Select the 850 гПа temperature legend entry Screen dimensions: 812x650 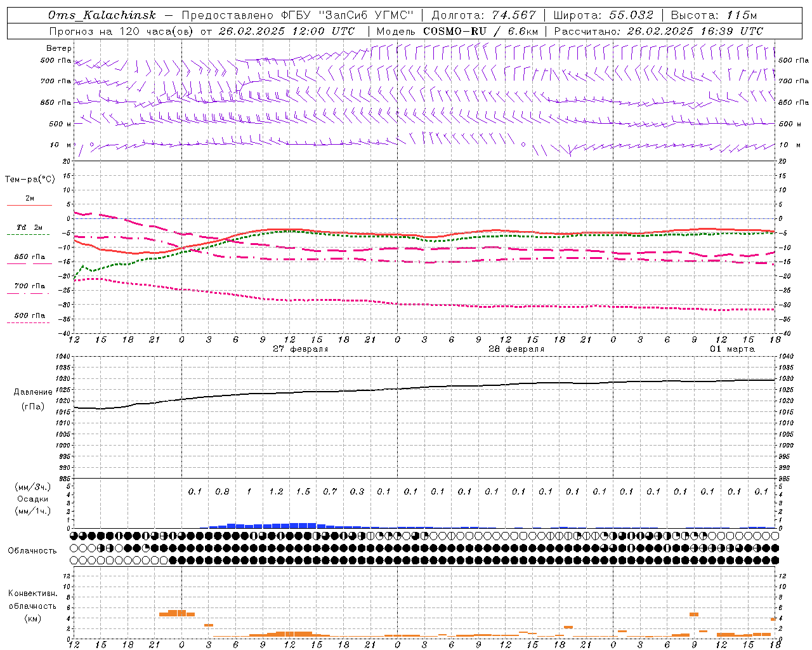30,257
